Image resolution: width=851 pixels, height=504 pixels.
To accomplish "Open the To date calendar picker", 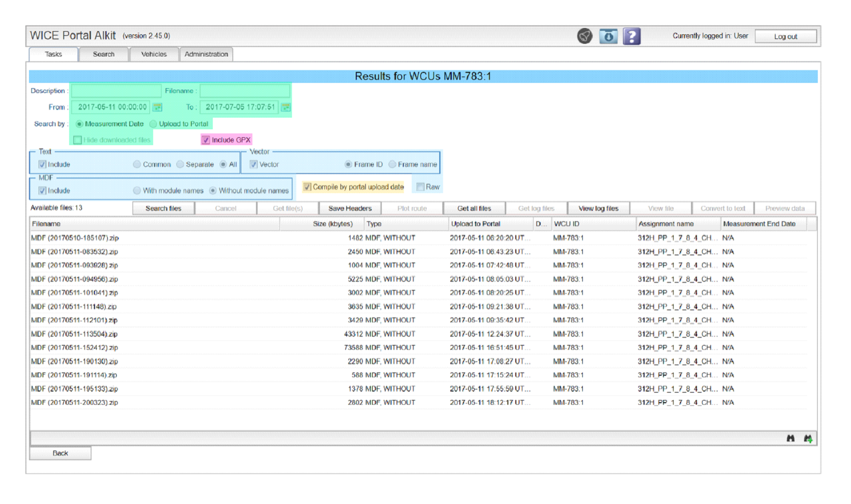I will (x=286, y=107).
